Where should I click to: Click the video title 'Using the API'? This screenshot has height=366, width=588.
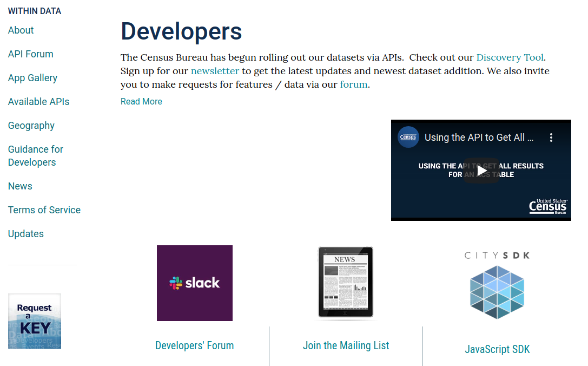pos(479,138)
